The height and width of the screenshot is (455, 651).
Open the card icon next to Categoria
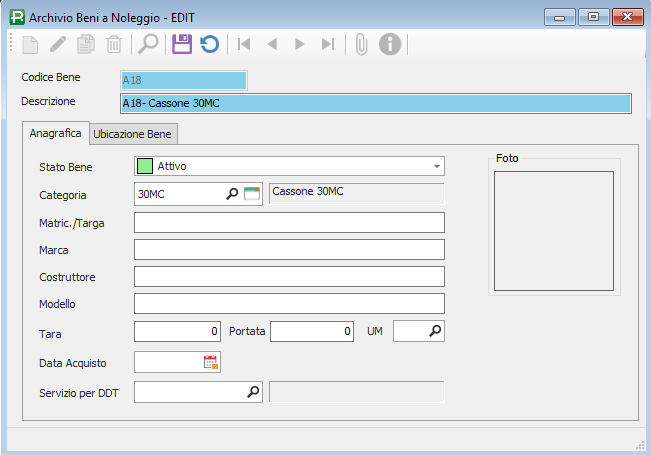point(252,194)
